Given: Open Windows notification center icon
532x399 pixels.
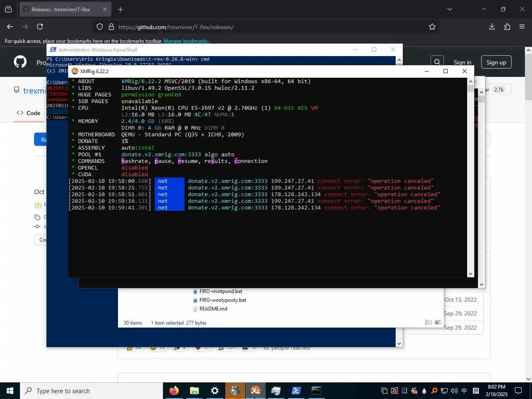Looking at the screenshot, I should [x=518, y=391].
